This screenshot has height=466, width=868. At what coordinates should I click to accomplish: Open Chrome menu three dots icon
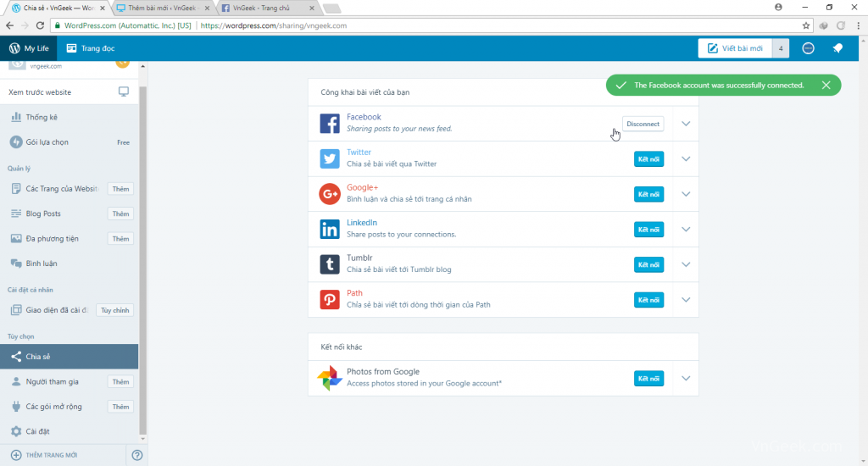coord(858,25)
